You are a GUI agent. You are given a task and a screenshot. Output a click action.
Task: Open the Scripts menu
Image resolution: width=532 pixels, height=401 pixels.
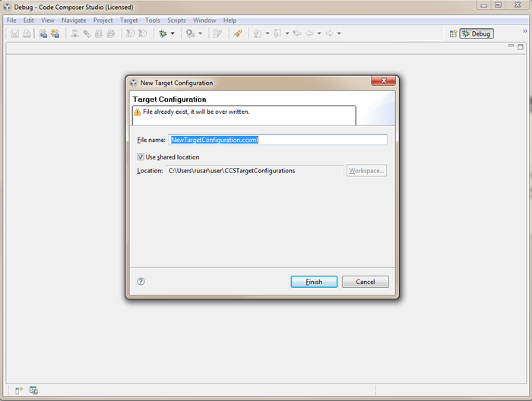pyautogui.click(x=176, y=21)
